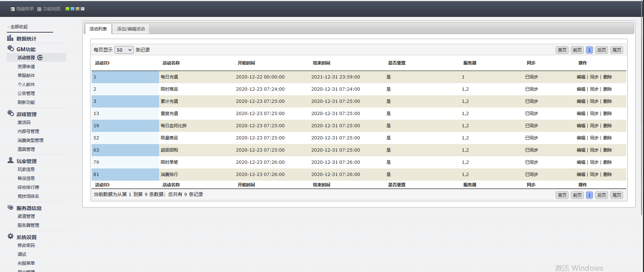Screen dimensions: 644x272
Task: Click bottom 首页 pagination button
Action: click(x=562, y=195)
